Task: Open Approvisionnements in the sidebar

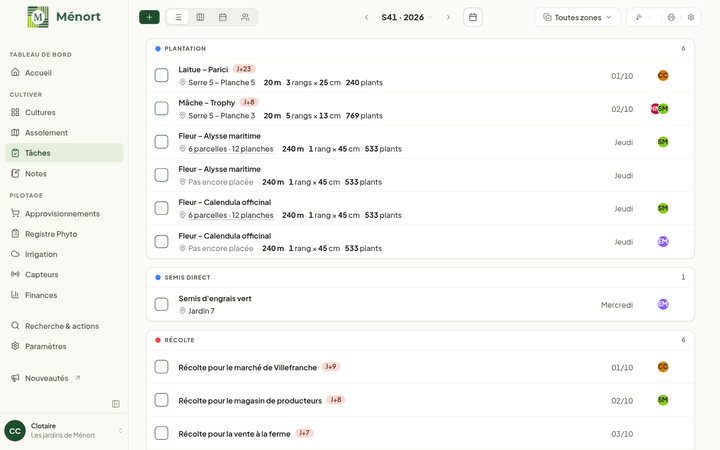Action: coord(64,214)
